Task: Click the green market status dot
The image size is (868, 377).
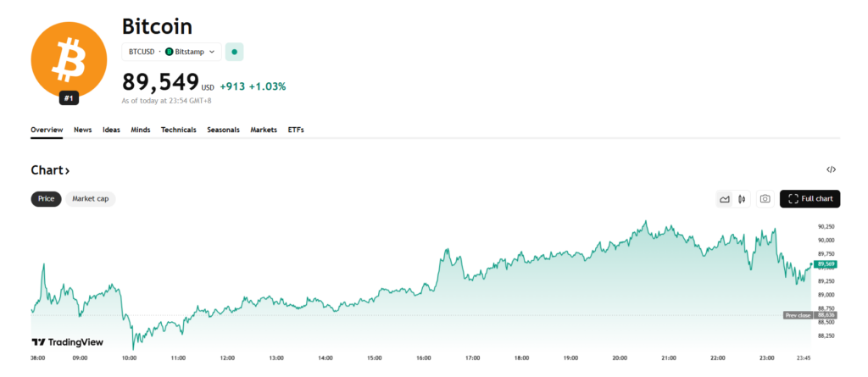Action: click(x=235, y=52)
